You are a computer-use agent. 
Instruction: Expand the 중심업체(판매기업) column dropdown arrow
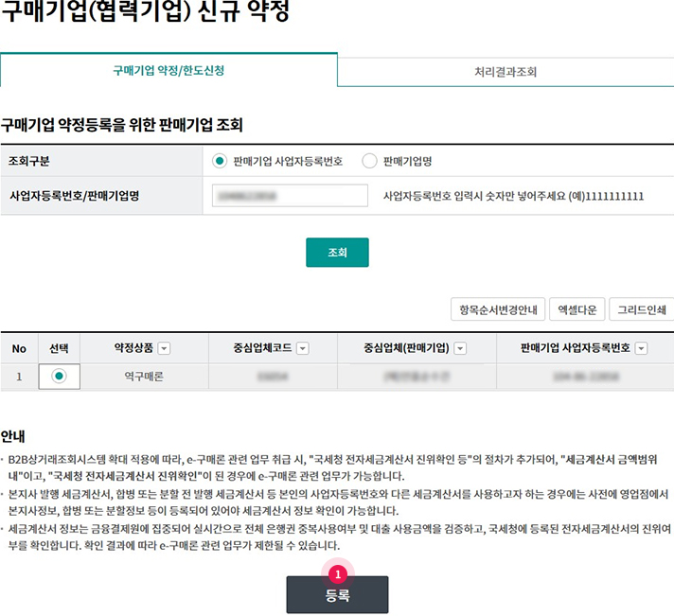pyautogui.click(x=460, y=348)
